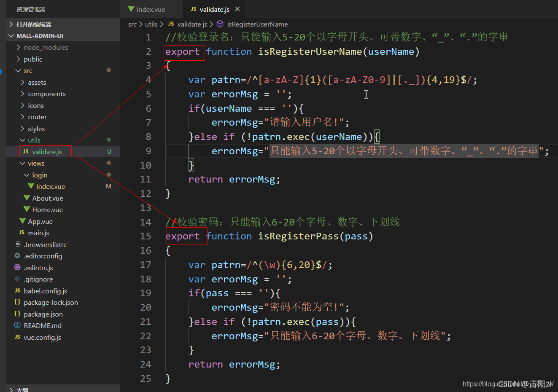Click src in the breadcrumb path
558x392 pixels.
132,24
